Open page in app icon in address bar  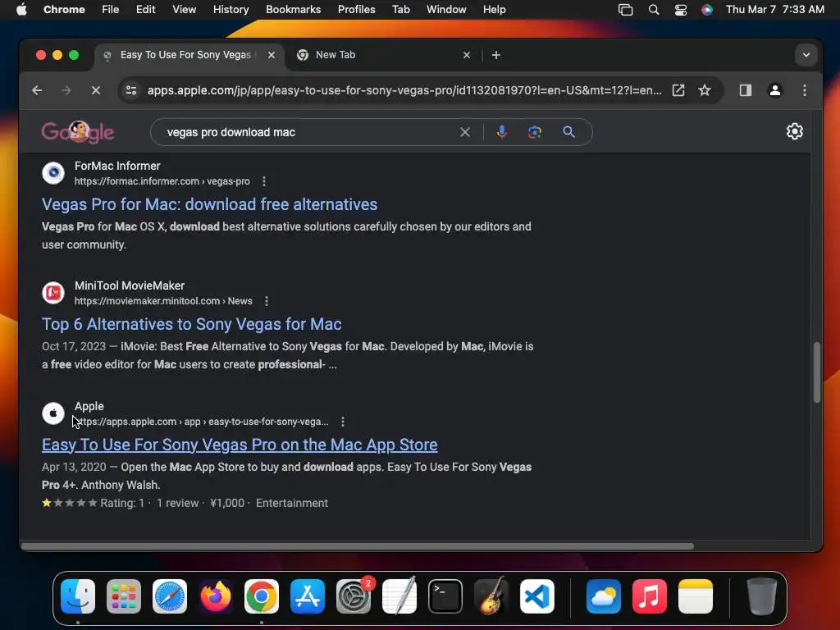678,90
